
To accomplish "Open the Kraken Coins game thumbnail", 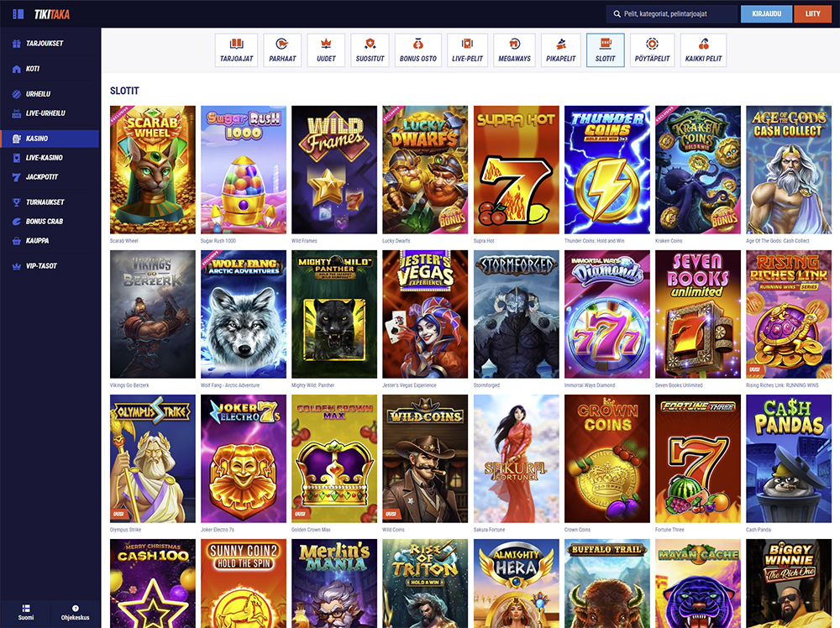I will point(698,170).
